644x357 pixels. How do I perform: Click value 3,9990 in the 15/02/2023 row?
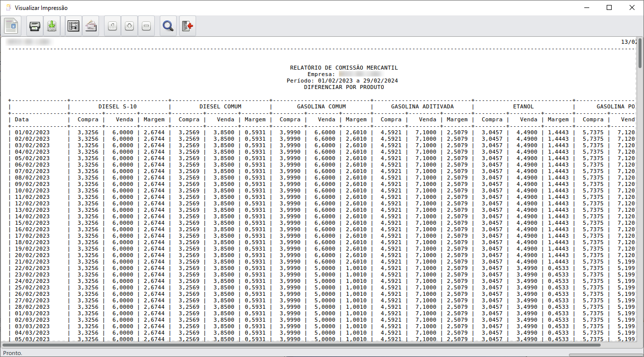pyautogui.click(x=290, y=223)
